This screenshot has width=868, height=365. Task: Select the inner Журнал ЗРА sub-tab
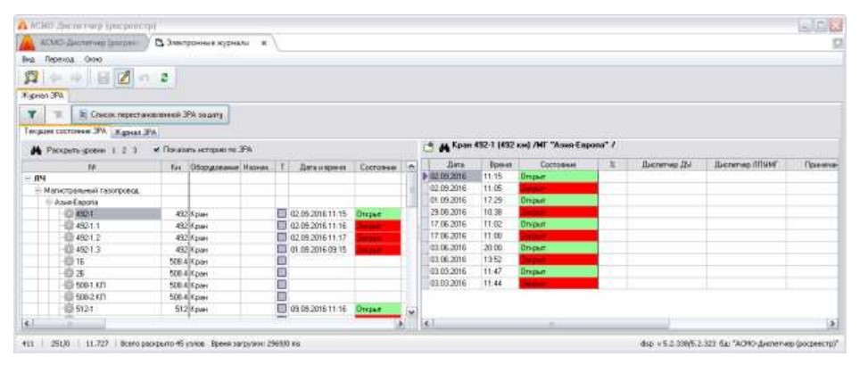[x=135, y=132]
